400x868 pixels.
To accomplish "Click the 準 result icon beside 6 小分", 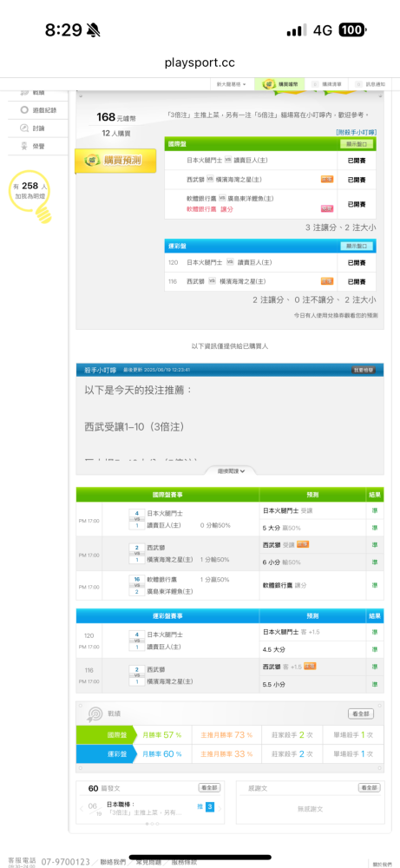I will coord(375,562).
